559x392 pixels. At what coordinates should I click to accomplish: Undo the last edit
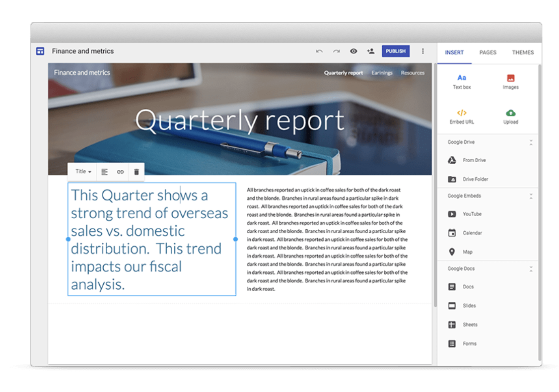click(x=319, y=51)
